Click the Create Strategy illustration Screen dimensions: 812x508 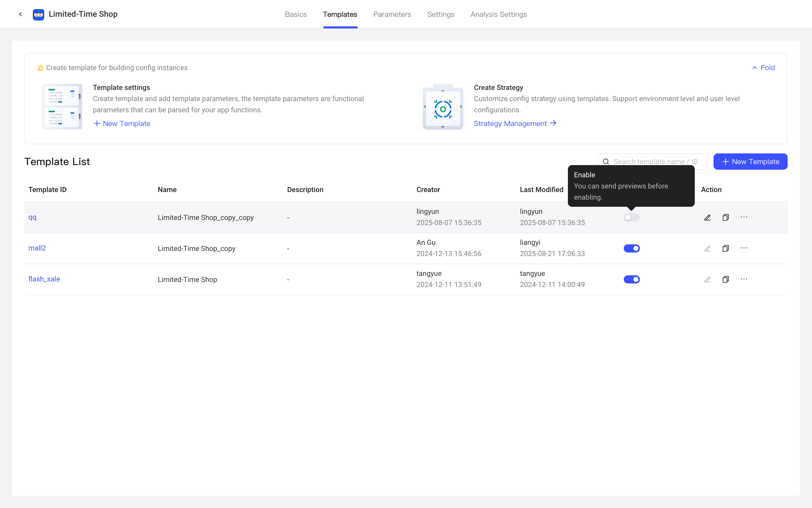[443, 106]
